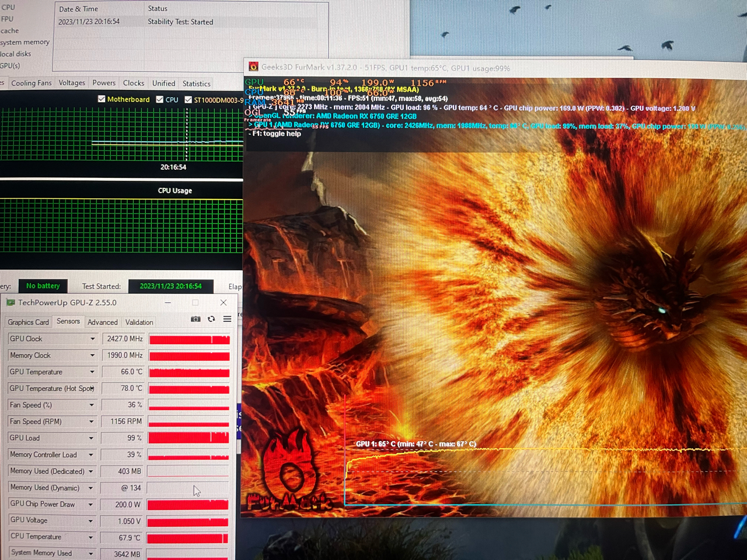The image size is (747, 560).
Task: Open the GPU Load sensor dropdown
Action: click(92, 438)
